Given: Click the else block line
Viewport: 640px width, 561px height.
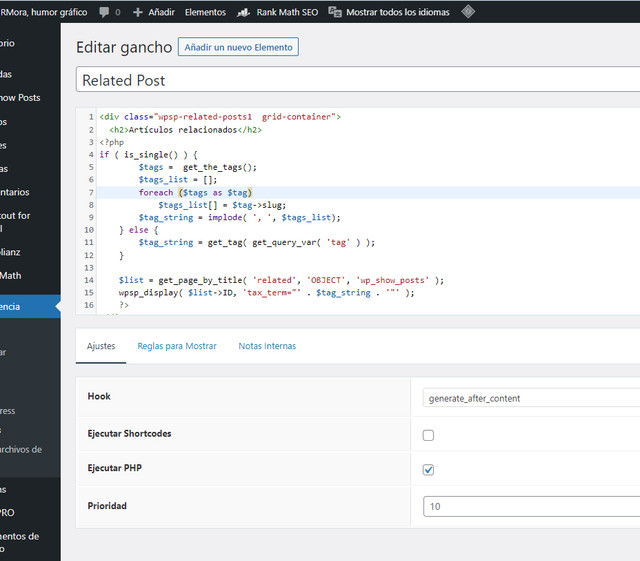Looking at the screenshot, I should pyautogui.click(x=138, y=230).
